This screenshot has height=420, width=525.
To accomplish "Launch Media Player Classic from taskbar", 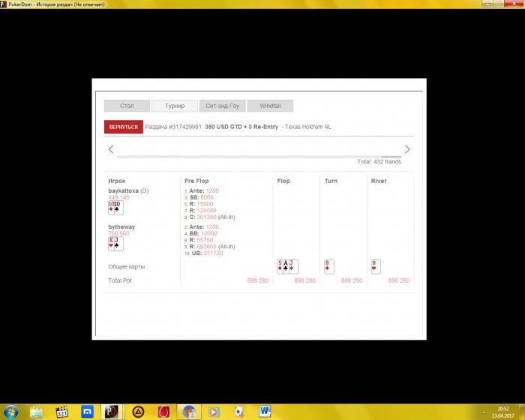I will coord(62,412).
